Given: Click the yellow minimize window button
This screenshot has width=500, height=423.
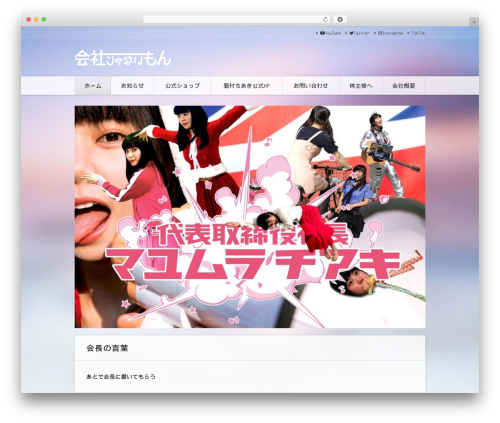Looking at the screenshot, I should (36, 20).
